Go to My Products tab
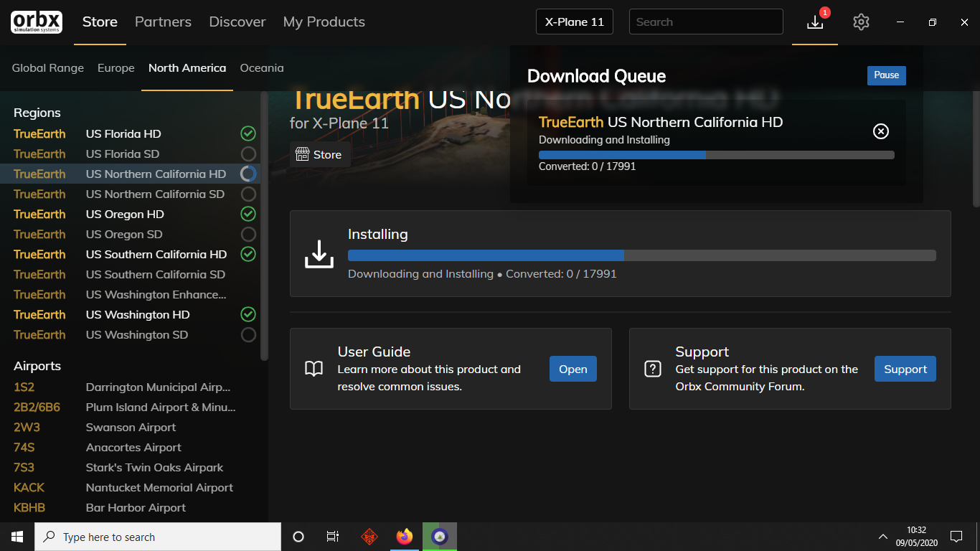Viewport: 980px width, 551px height. click(324, 22)
